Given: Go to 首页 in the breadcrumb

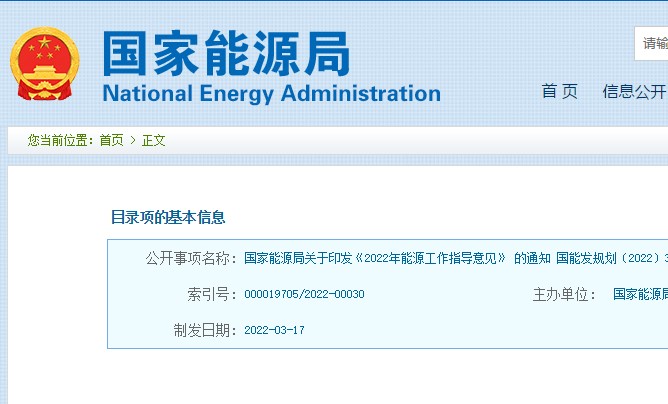Looking at the screenshot, I should 111,140.
